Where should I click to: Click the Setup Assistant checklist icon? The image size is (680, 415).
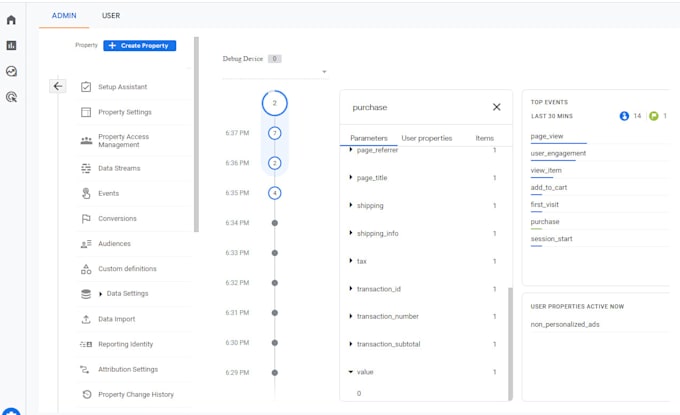(86, 87)
